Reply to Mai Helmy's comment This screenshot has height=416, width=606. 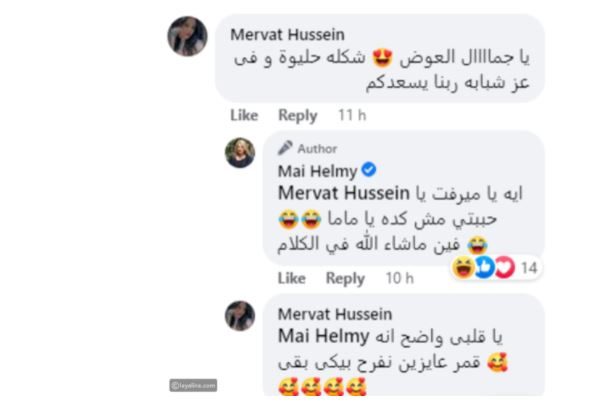coord(345,279)
